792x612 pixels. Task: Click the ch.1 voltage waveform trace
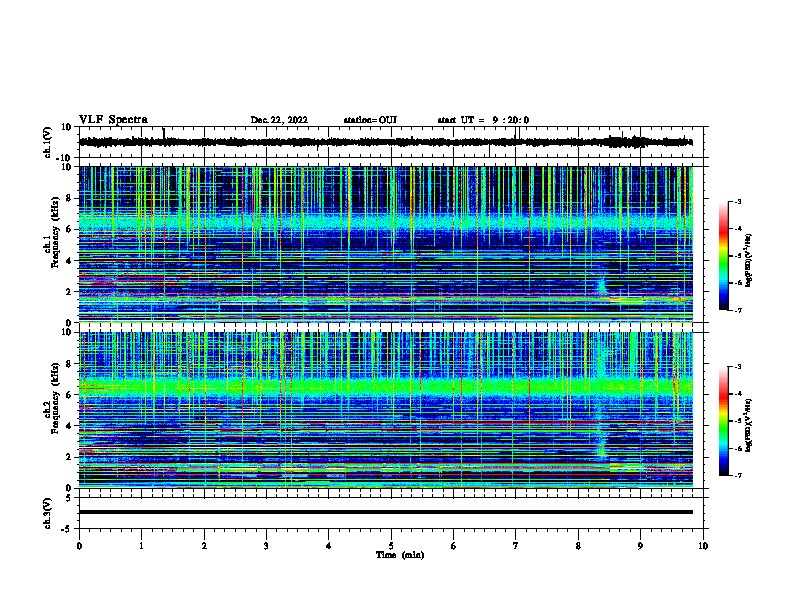[385, 142]
